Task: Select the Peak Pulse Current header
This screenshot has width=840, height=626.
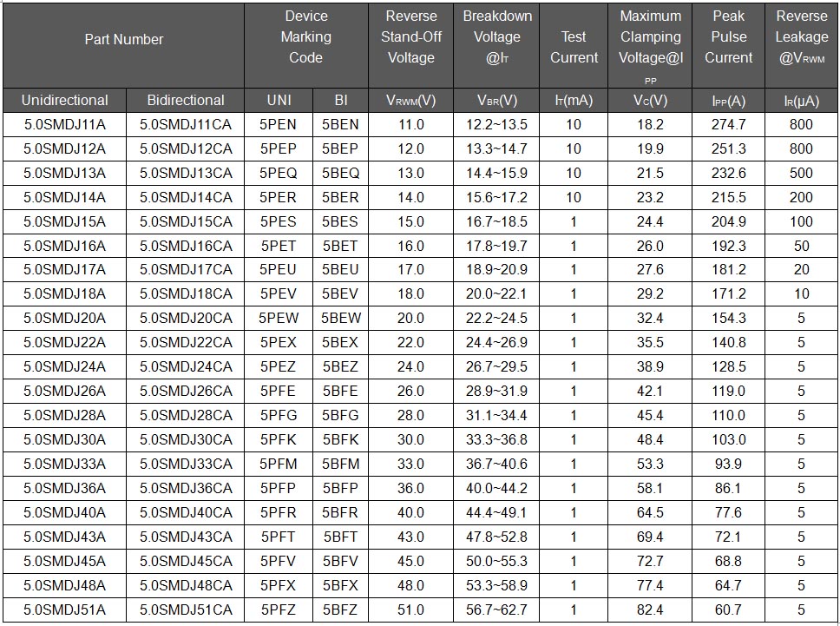Action: tap(728, 37)
